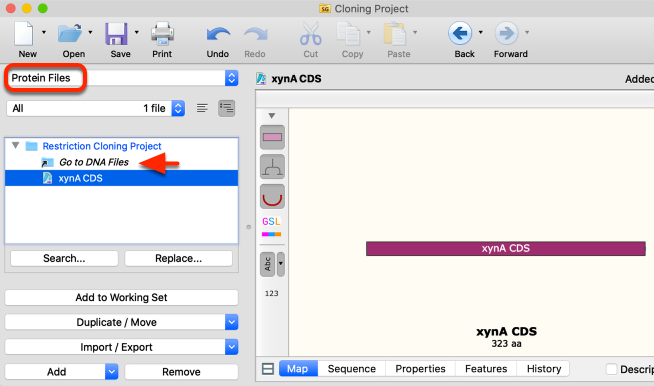The height and width of the screenshot is (386, 654).
Task: Click the Save disk icon
Action: pyautogui.click(x=116, y=33)
